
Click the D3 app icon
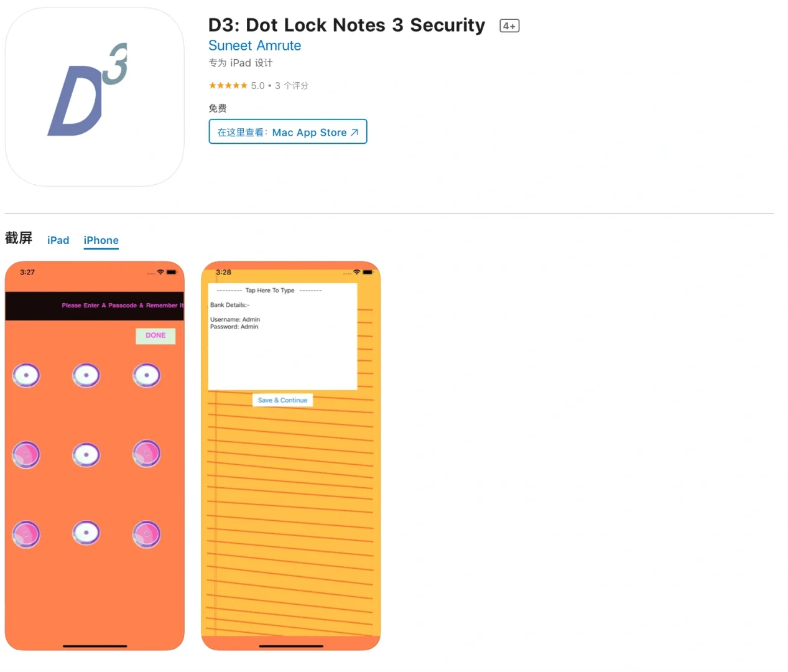(95, 97)
